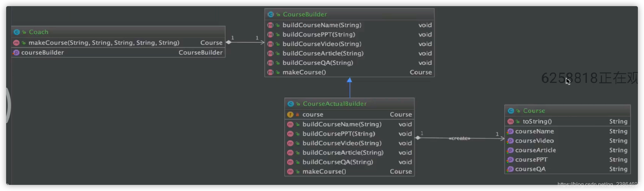The width and height of the screenshot is (644, 191).
Task: Click "Course" return type of Coach makeCourse
Action: pos(211,43)
